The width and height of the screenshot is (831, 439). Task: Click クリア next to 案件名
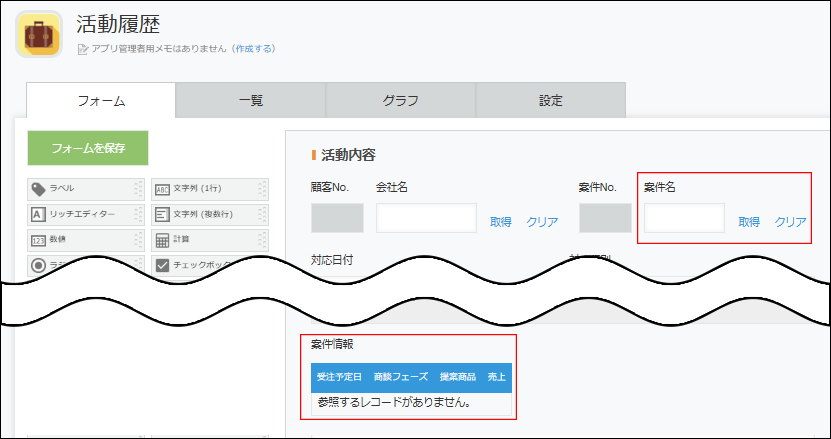(x=790, y=222)
